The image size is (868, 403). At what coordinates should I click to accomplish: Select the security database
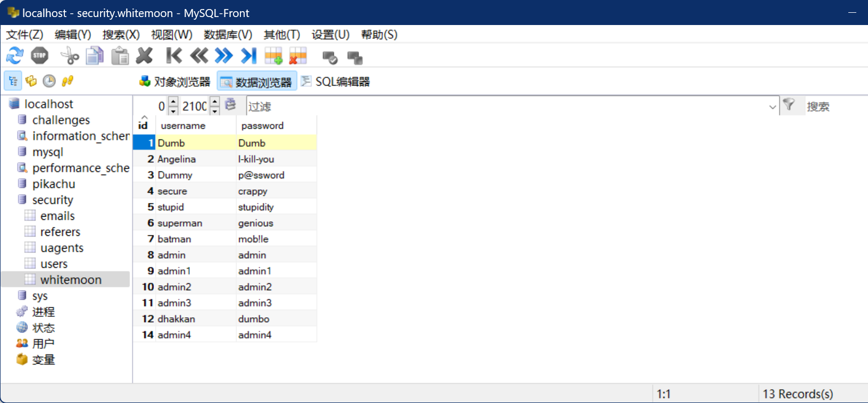[x=45, y=200]
